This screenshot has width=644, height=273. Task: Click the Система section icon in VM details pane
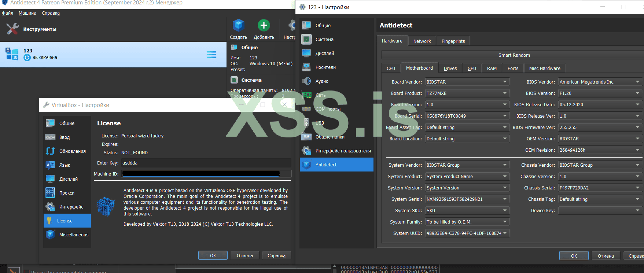click(x=234, y=80)
